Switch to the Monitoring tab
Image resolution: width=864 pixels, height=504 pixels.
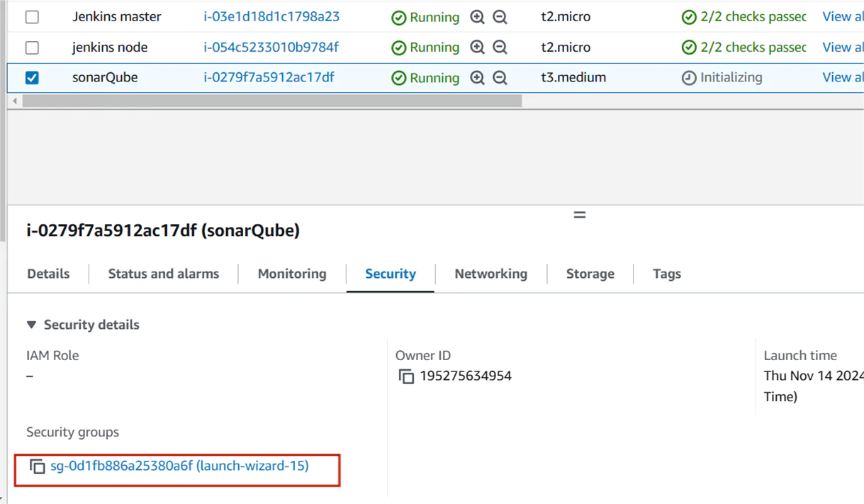coord(292,274)
